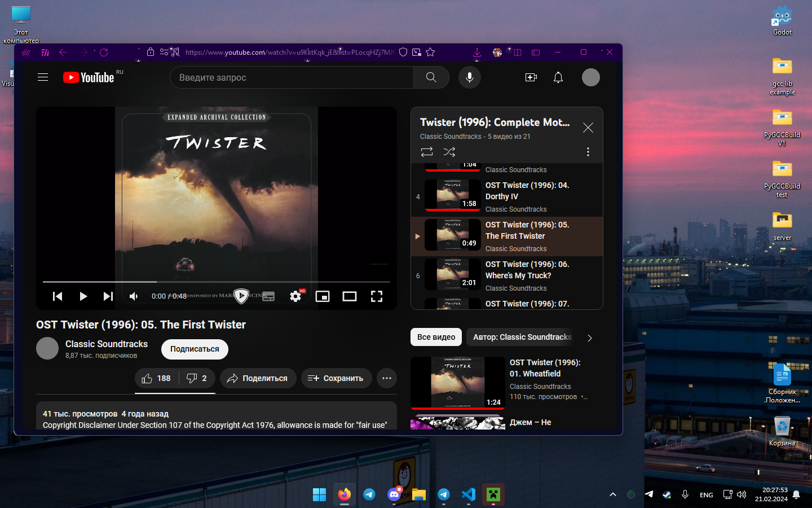Select the Корзина recycle bin
The width and height of the screenshot is (812, 508).
(x=782, y=431)
